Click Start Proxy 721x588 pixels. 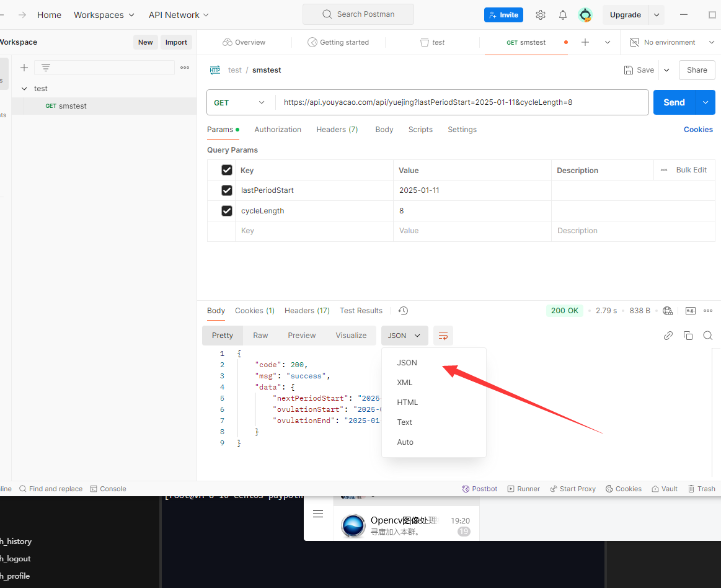[x=572, y=489]
